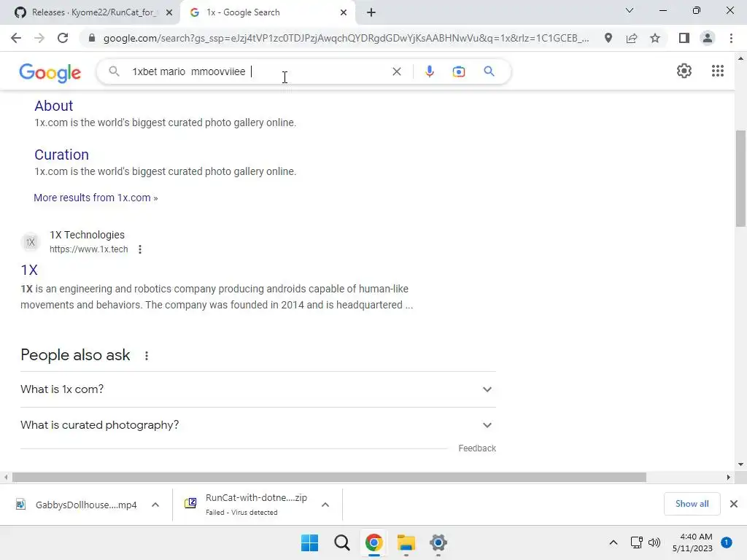
Task: Open the clock and date panel
Action: click(692, 542)
